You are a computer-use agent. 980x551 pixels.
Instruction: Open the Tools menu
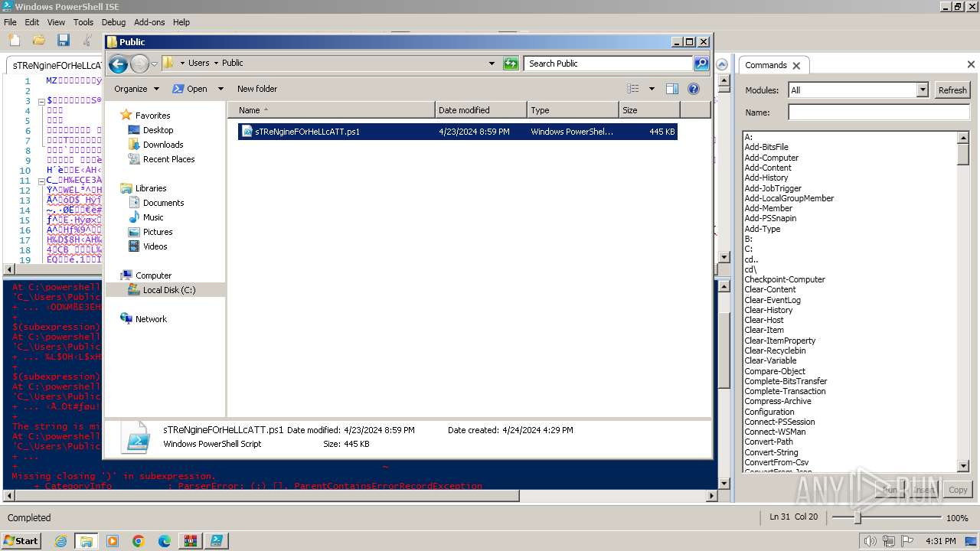pos(83,22)
